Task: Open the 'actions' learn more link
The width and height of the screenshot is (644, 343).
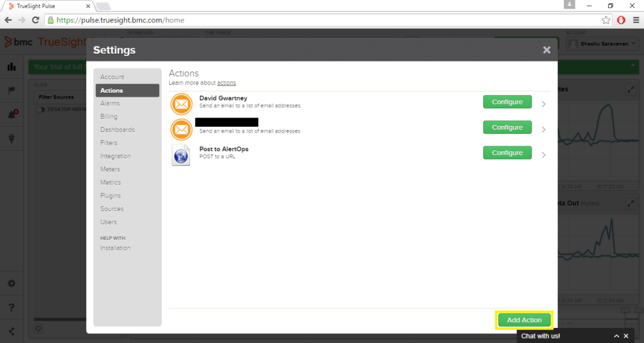Action: pos(226,83)
